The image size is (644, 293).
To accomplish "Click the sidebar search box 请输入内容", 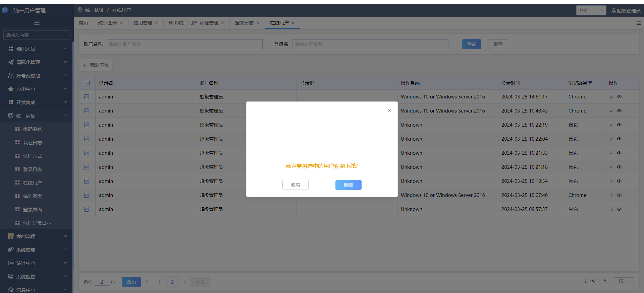I will pos(37,35).
